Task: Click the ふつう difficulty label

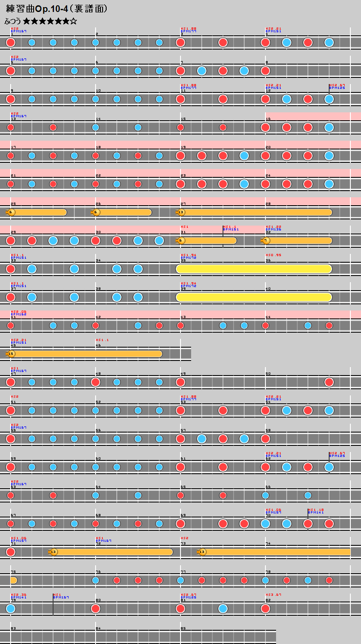Action: 13,21
